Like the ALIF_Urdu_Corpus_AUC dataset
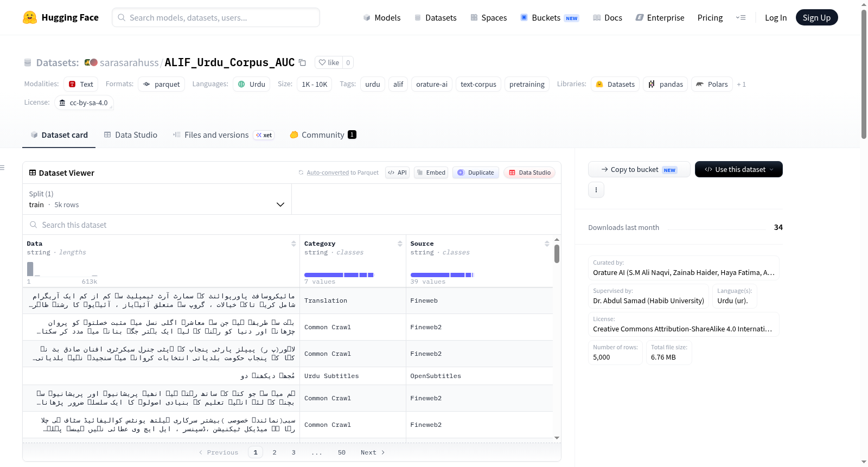The width and height of the screenshot is (868, 467). point(329,62)
